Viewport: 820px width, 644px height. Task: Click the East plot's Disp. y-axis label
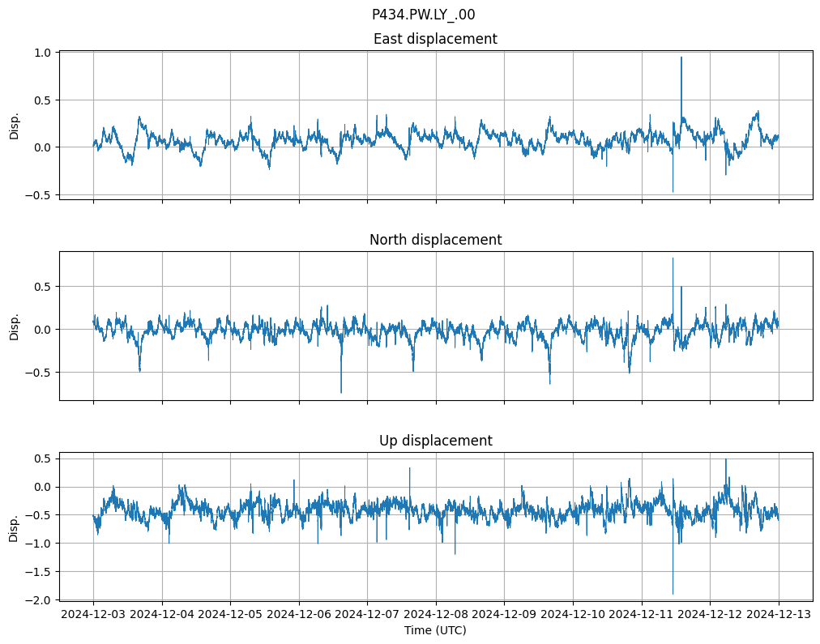coord(14,125)
